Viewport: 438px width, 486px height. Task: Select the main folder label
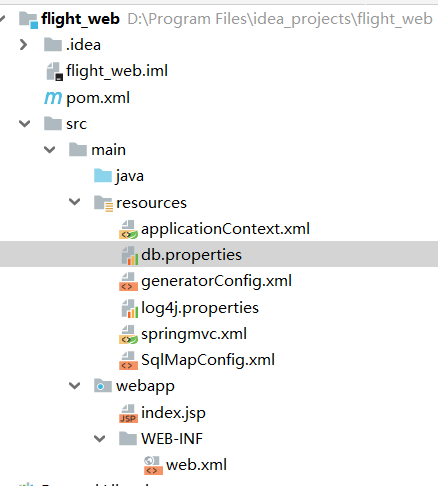[109, 150]
